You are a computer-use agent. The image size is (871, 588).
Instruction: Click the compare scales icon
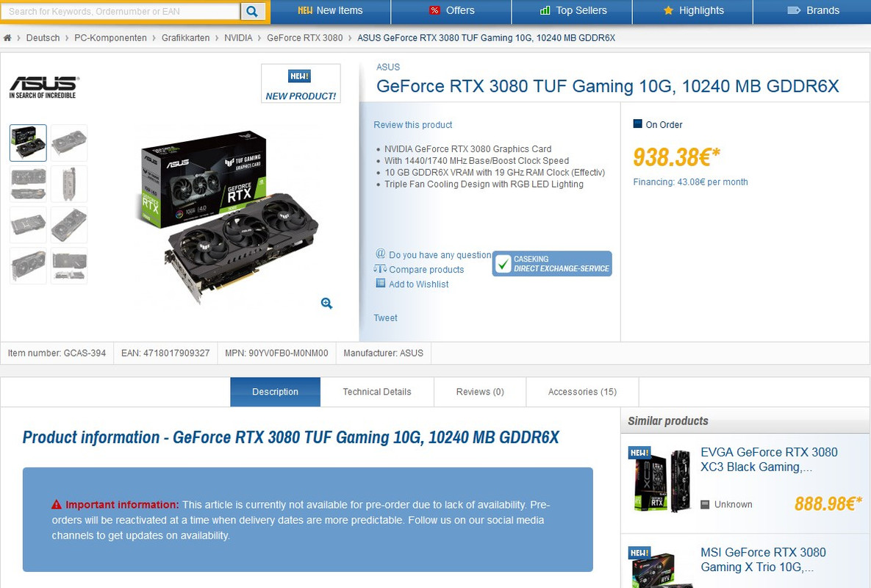[x=380, y=269]
